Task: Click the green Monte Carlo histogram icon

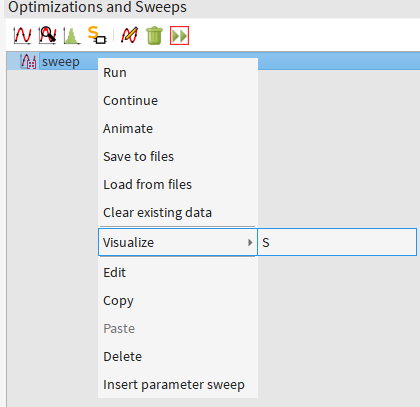Action: (72, 35)
